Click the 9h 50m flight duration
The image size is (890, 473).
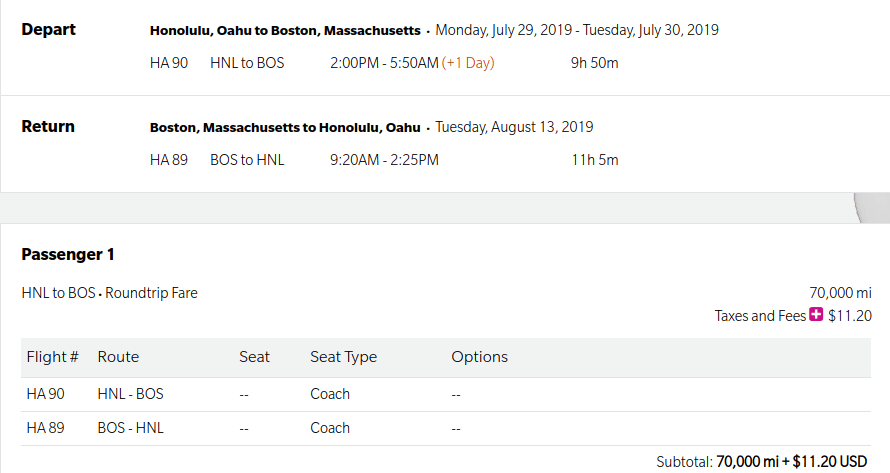coord(594,63)
